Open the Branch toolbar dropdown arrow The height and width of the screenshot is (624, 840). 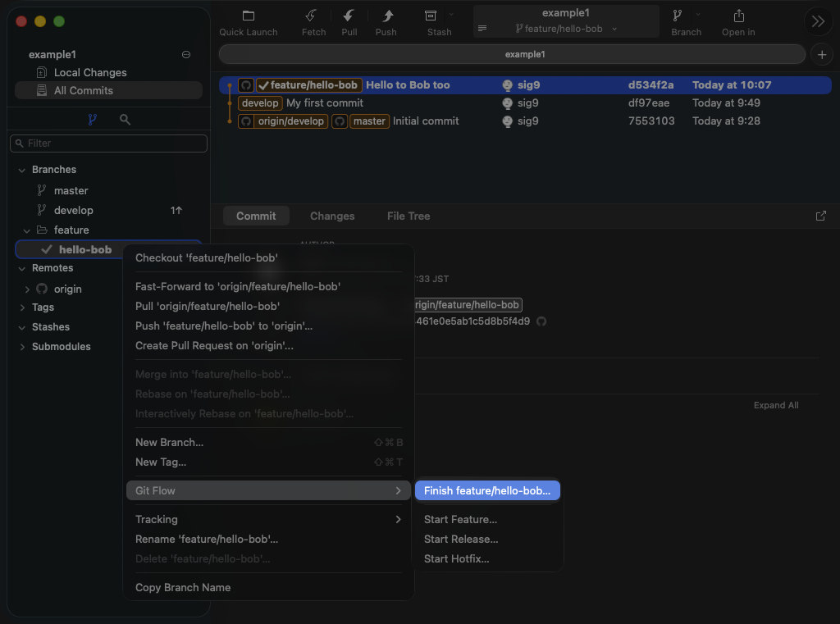coord(698,15)
